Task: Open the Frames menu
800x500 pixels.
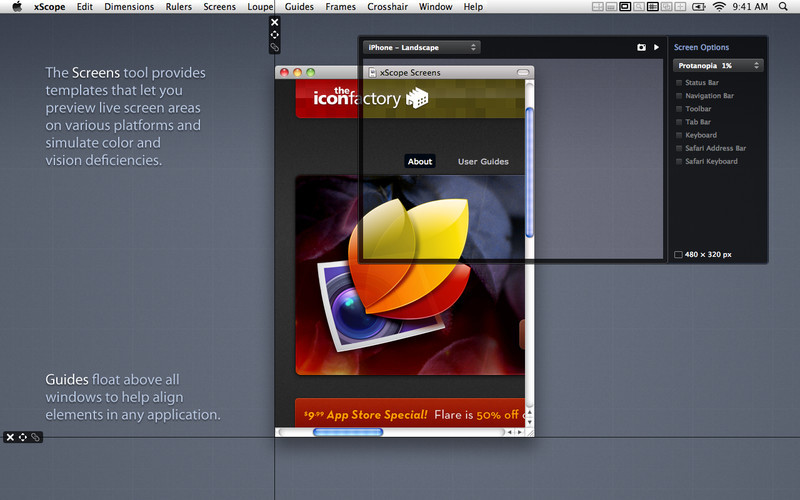Action: (340, 7)
